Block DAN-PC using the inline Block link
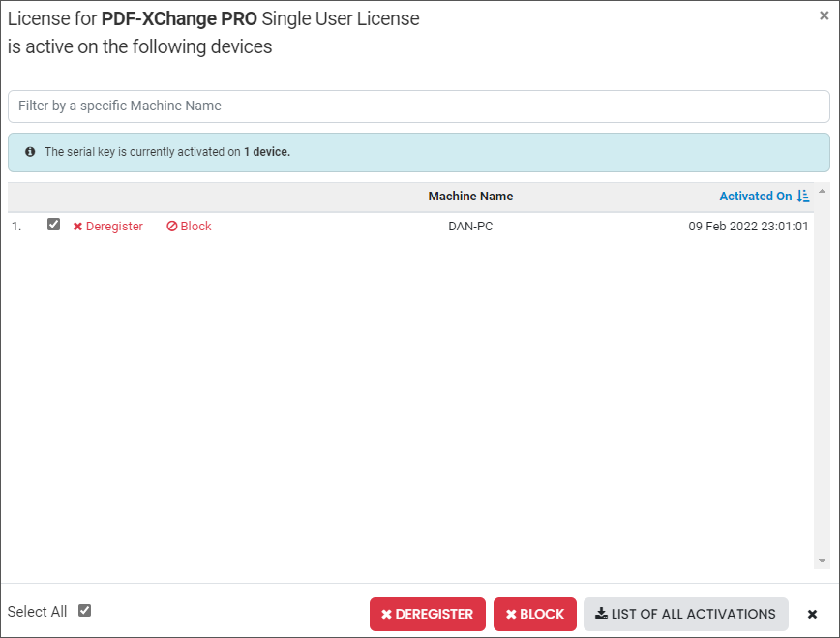Screen dimensions: 840x638 pyautogui.click(x=194, y=226)
